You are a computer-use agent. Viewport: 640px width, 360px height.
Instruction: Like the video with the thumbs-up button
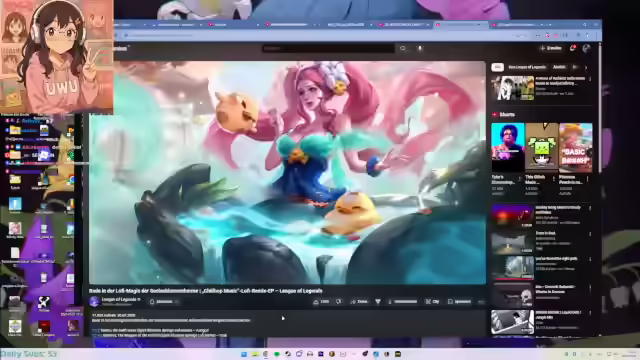(321, 302)
